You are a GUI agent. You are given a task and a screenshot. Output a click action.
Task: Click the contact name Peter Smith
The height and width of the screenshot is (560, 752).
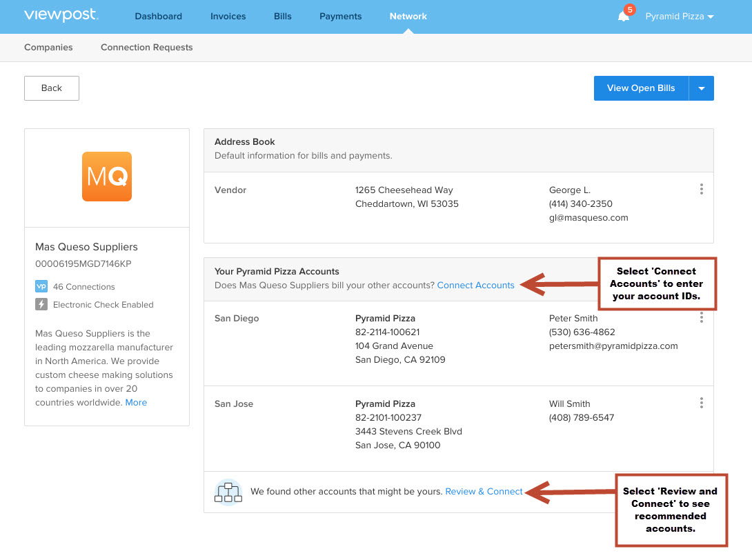573,319
